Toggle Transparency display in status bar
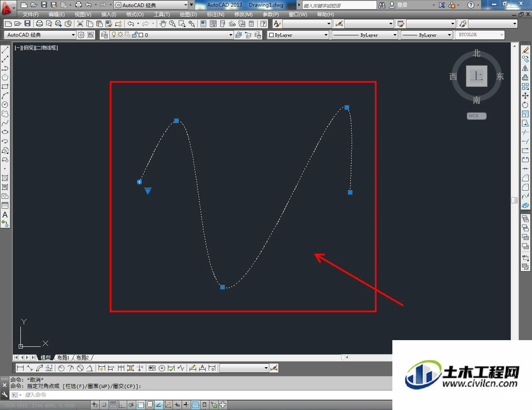532x410 pixels. click(x=195, y=405)
